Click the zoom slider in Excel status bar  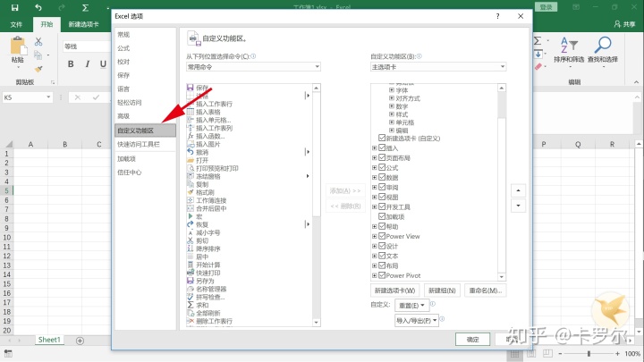point(589,353)
